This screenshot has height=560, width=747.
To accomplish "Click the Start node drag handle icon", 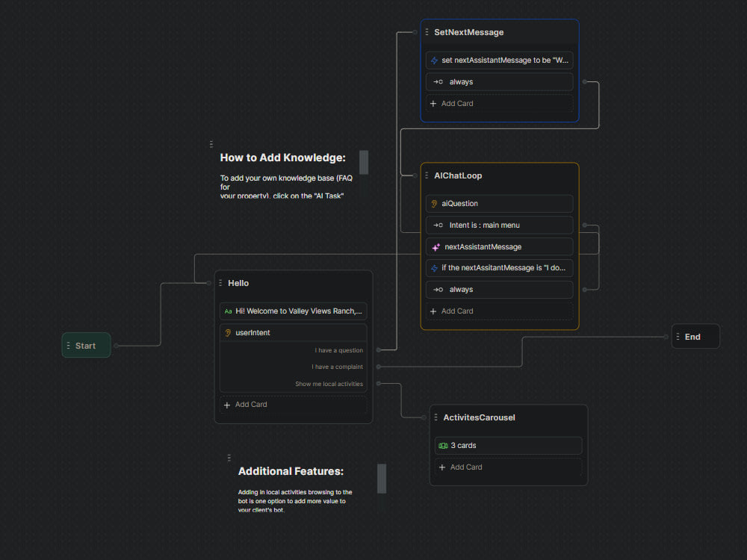I will pyautogui.click(x=68, y=346).
